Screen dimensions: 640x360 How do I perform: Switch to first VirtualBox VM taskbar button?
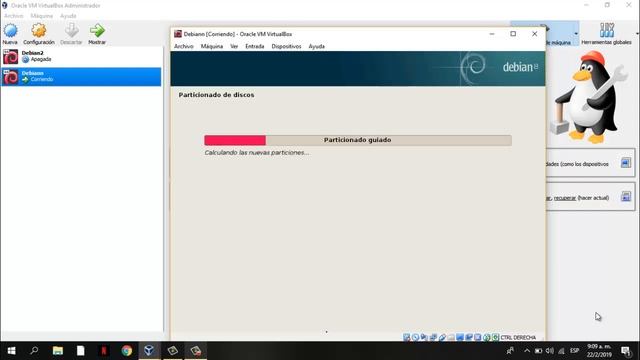[x=173, y=351]
